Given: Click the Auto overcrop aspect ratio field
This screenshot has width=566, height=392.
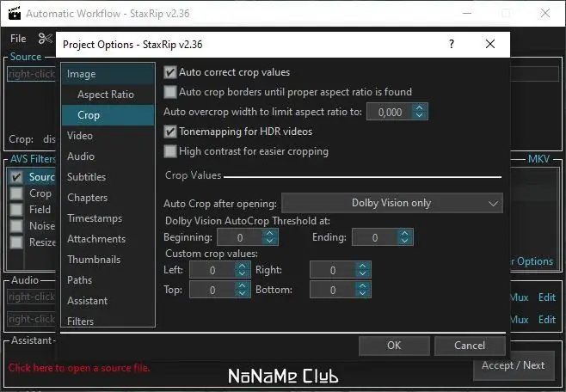Looking at the screenshot, I should pyautogui.click(x=390, y=112).
